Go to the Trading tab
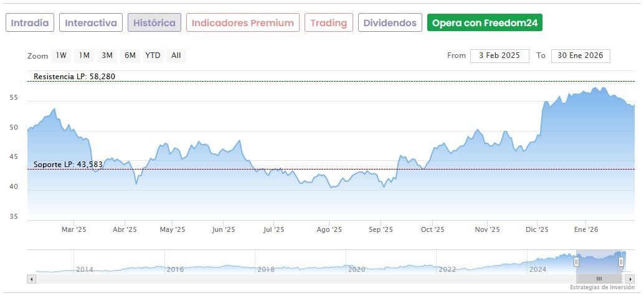The image size is (644, 298). coord(328,23)
